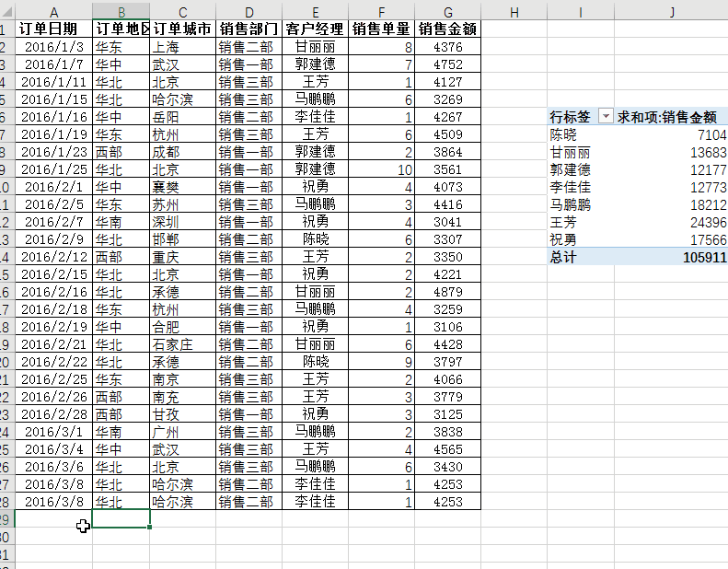Click the 销售部门 header cell
The height and width of the screenshot is (569, 728).
[249, 29]
